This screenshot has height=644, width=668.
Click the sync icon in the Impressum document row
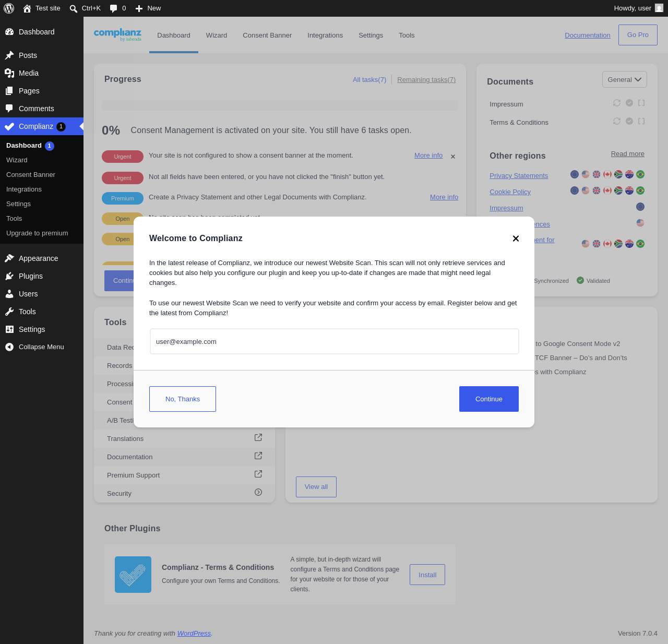pos(617,103)
